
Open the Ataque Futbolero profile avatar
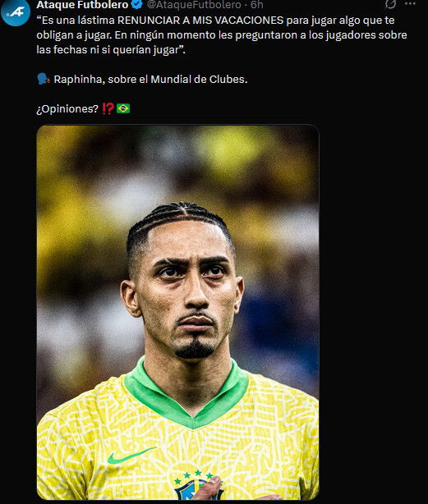tap(16, 12)
